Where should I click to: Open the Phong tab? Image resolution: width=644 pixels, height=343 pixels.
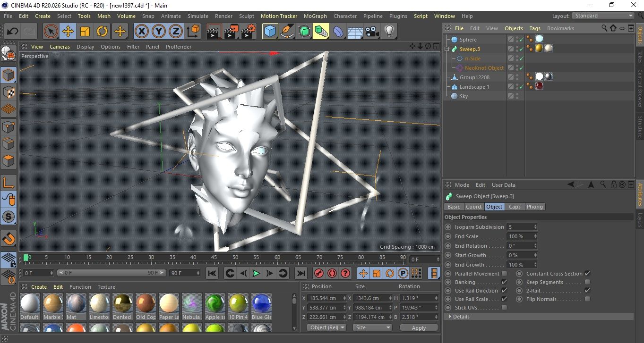coord(535,207)
